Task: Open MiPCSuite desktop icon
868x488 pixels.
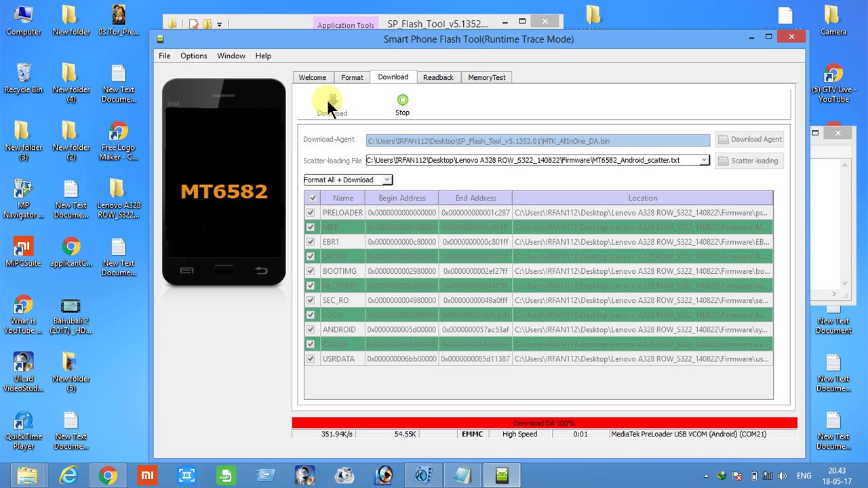Action: point(23,251)
